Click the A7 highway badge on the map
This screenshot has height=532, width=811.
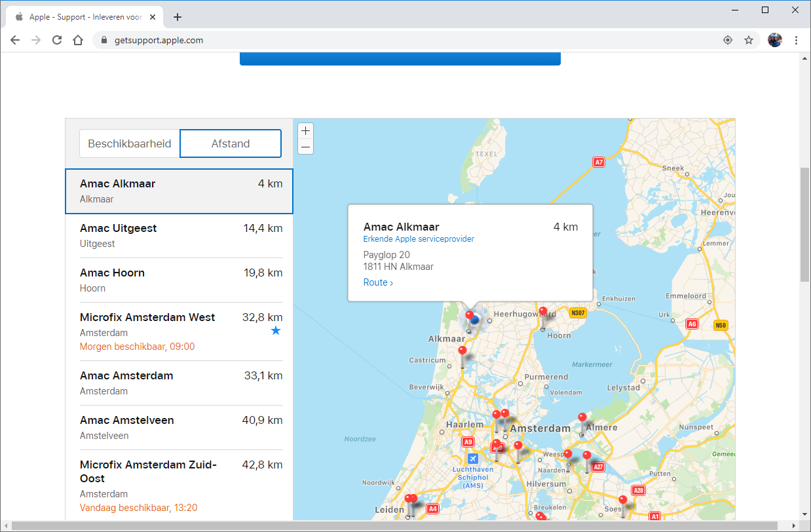[598, 161]
